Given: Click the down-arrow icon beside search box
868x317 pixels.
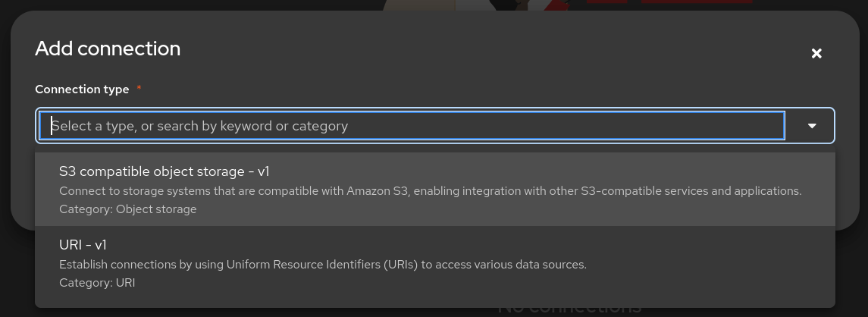Looking at the screenshot, I should coord(812,126).
